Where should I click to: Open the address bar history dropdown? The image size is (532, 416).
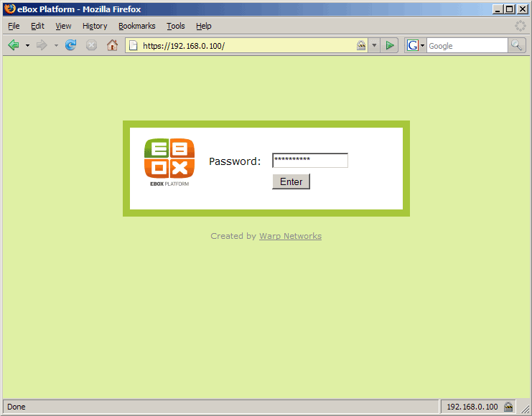click(374, 45)
